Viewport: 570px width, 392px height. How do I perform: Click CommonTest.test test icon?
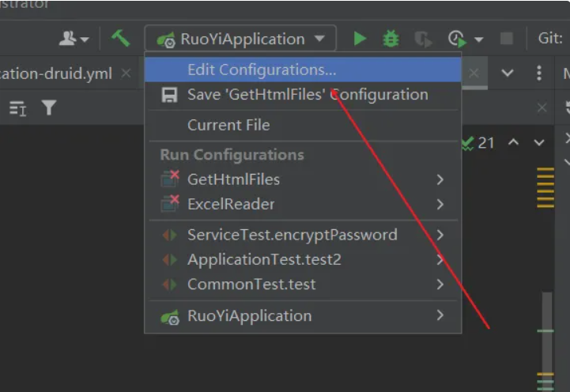click(170, 284)
